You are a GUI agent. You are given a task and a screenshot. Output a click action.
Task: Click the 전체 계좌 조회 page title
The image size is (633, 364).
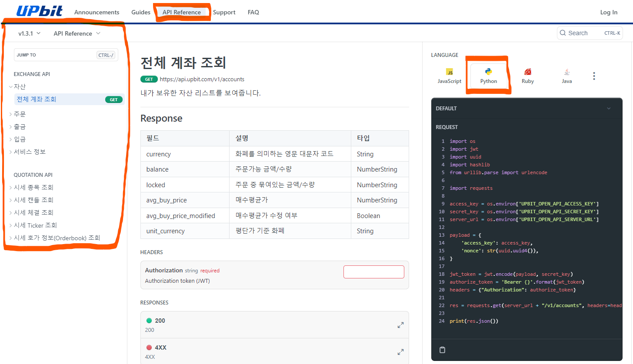183,63
